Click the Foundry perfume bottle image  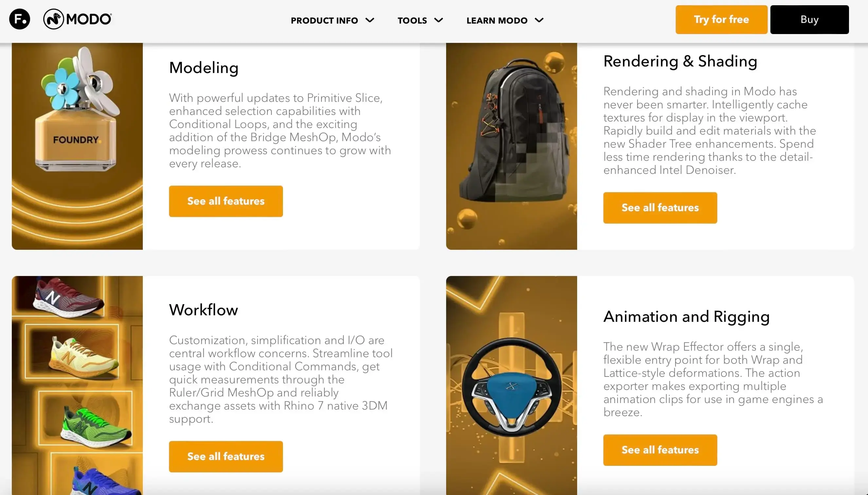77,146
